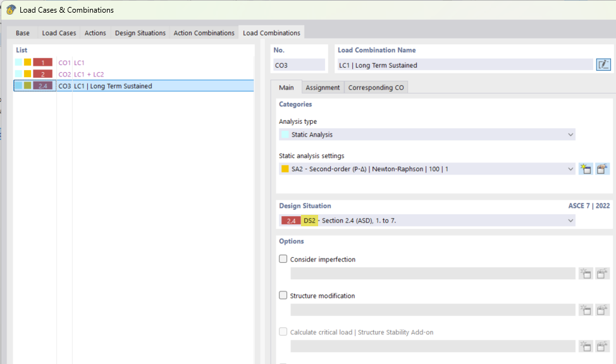Image resolution: width=616 pixels, height=364 pixels.
Task: Click new structure modification icon
Action: tap(585, 310)
